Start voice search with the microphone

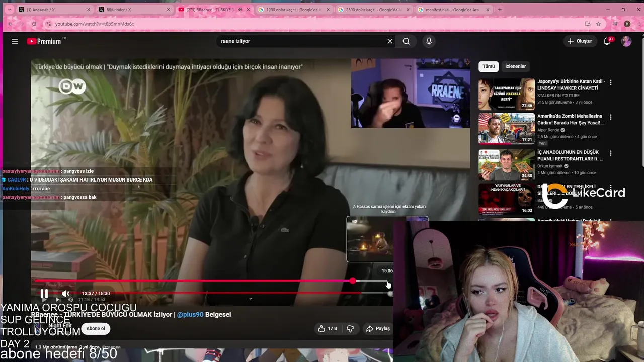429,41
